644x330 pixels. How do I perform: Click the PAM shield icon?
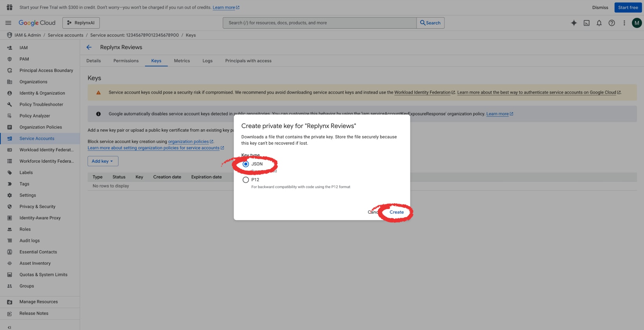(9, 59)
